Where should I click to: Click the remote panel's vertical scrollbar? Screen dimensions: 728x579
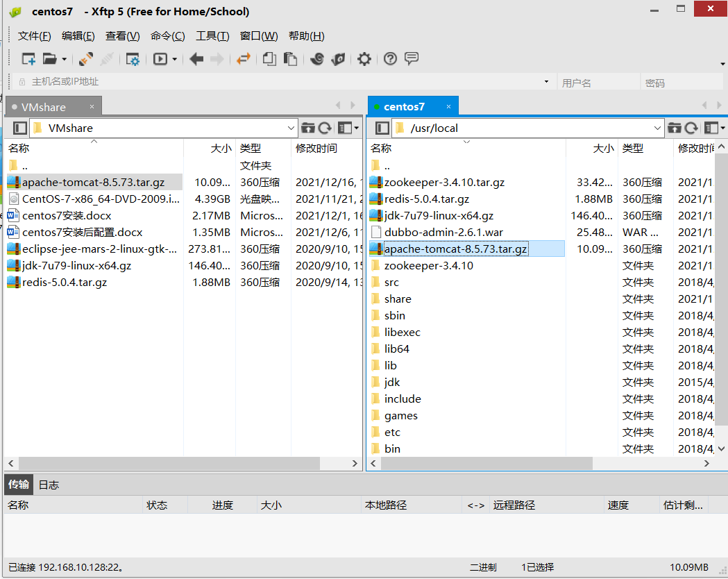pos(721,289)
